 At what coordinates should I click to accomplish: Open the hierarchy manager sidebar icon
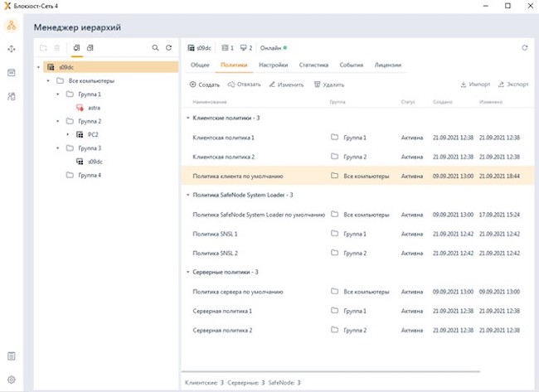[x=11, y=27]
